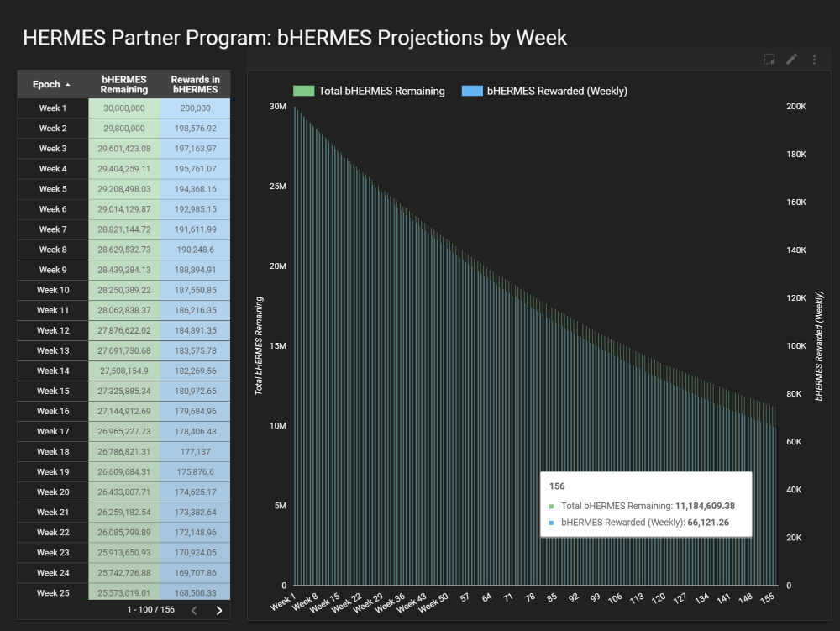Click the pencil edit icon above chart
This screenshot has width=840, height=631.
tap(791, 59)
